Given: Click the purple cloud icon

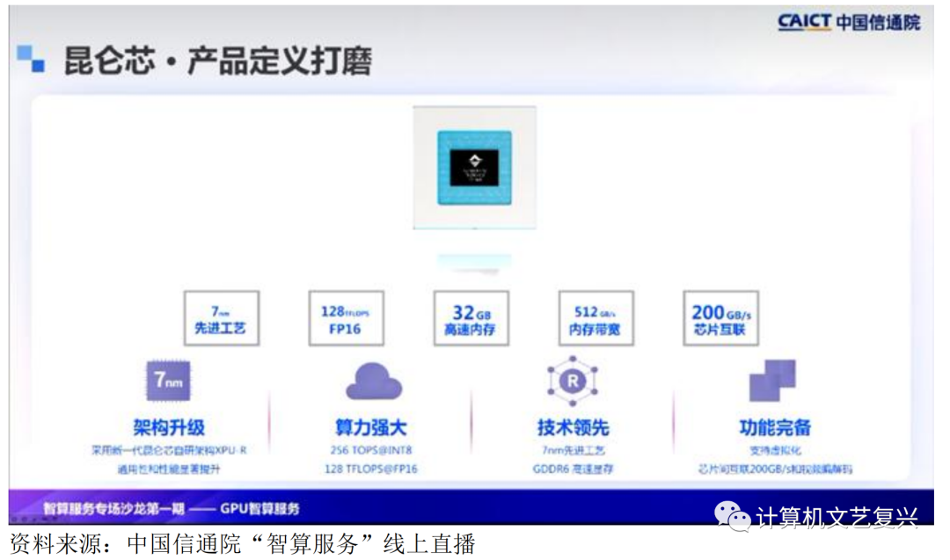Looking at the screenshot, I should pos(373,382).
